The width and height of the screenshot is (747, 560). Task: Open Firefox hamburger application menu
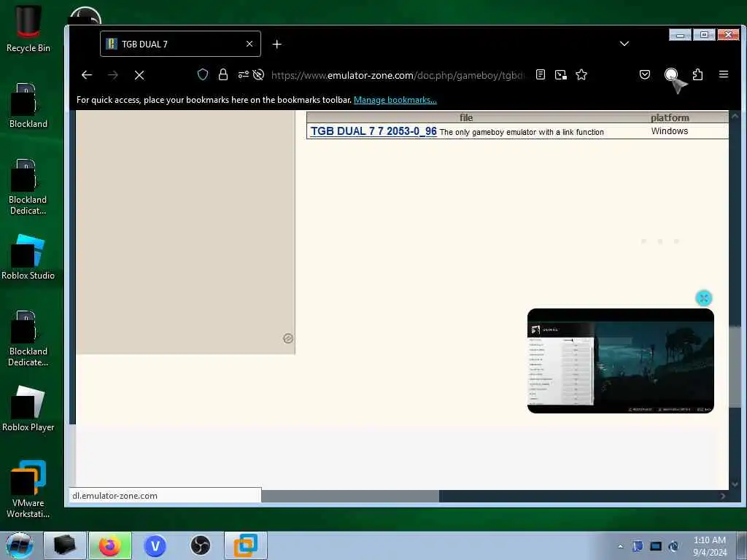pyautogui.click(x=724, y=74)
